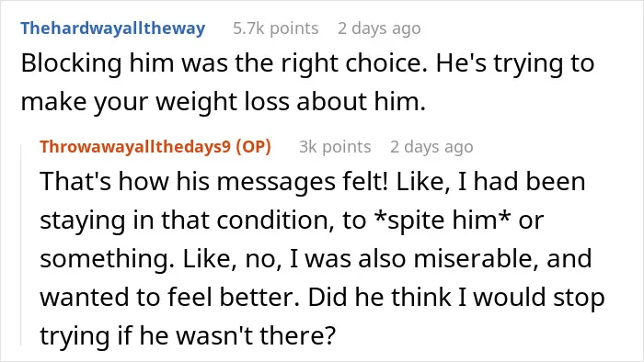Click the 'Did he think I would stop' text
The width and height of the screenshot is (644, 362).
[456, 298]
